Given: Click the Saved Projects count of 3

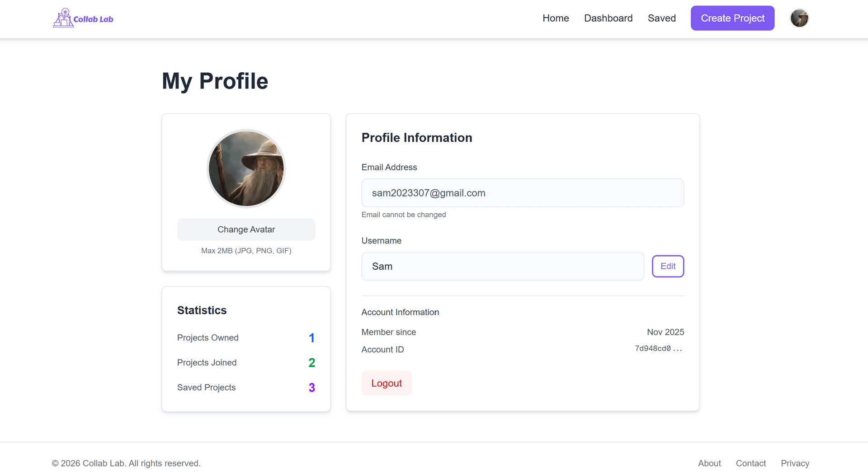Looking at the screenshot, I should 311,387.
